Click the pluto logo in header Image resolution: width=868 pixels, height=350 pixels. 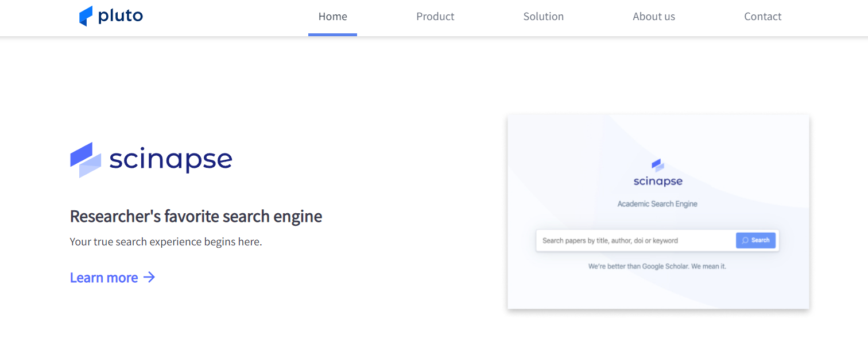pyautogui.click(x=111, y=16)
